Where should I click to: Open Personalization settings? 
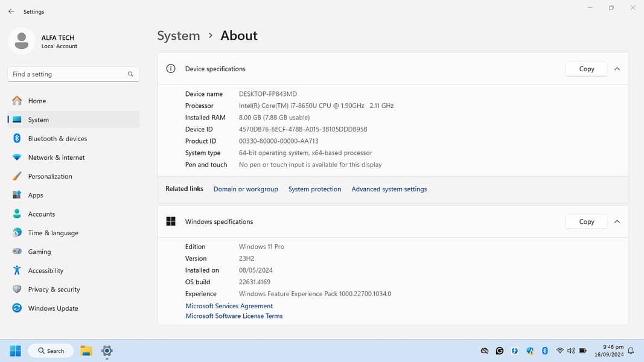point(50,176)
